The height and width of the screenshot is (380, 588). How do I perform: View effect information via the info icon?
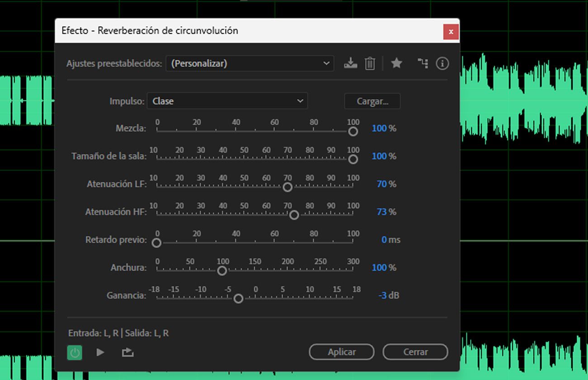pyautogui.click(x=442, y=63)
